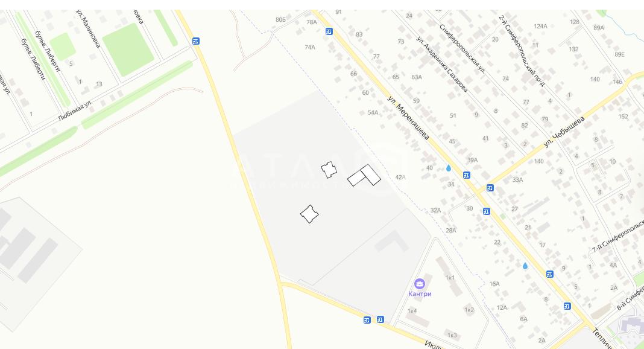644x349 pixels.
Task: Click the L-shaped outlined building on the plot
Action: (364, 176)
